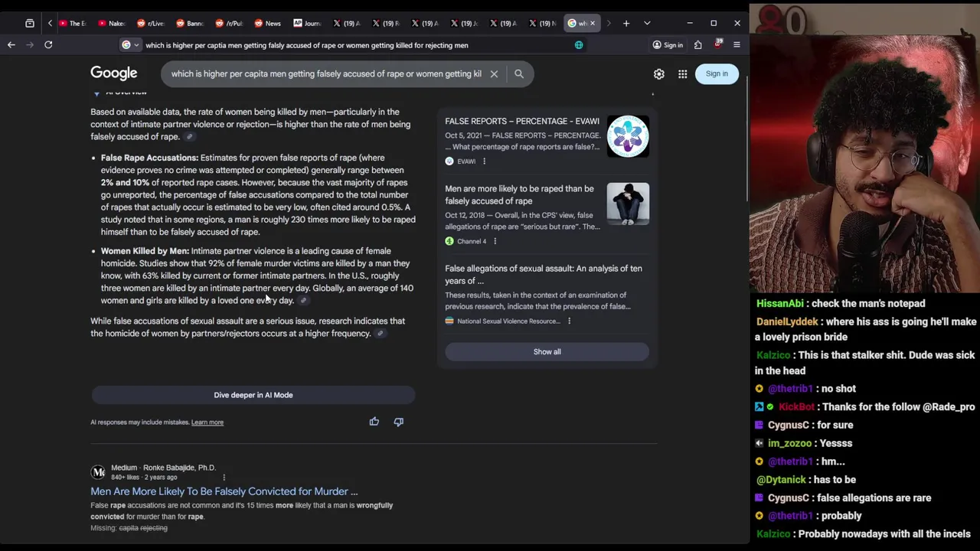Open a new tab with plus icon
This screenshot has height=551, width=980.
click(x=626, y=24)
